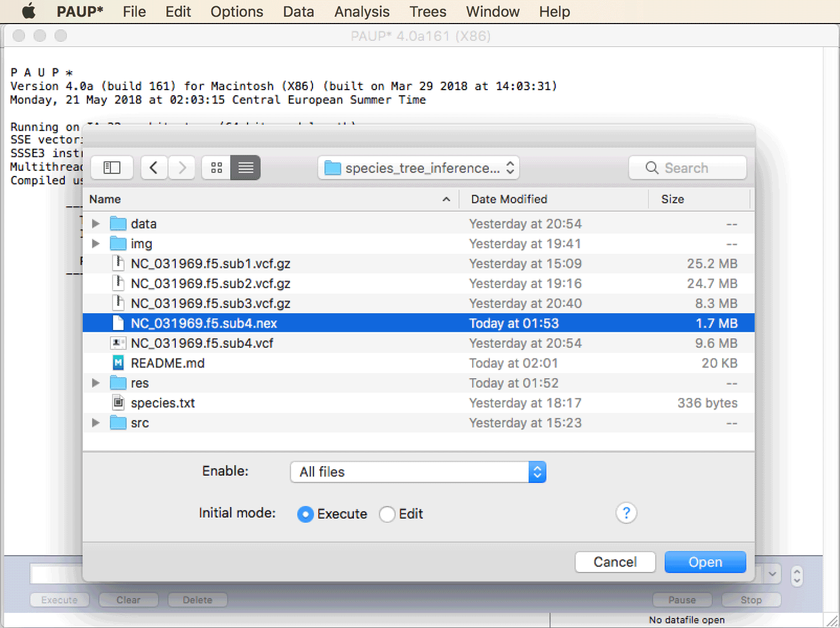Click the NC_031969.f5.sub3.vcf.gz archive icon

(118, 303)
